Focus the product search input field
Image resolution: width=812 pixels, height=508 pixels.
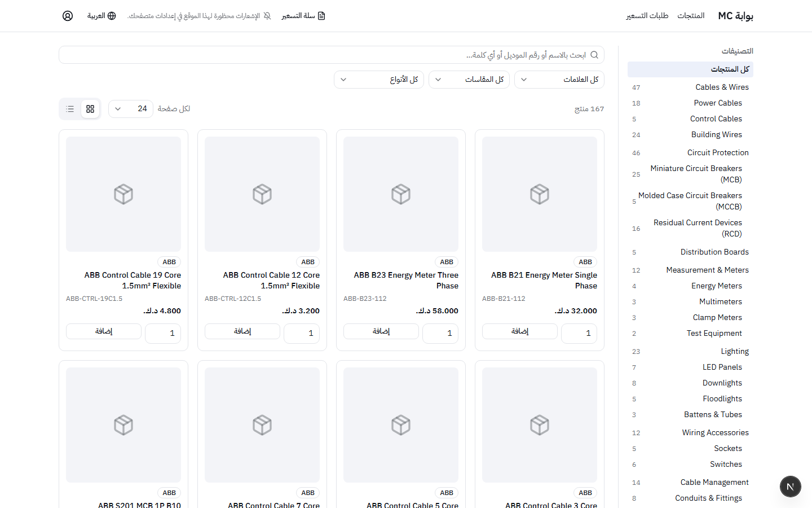pos(332,55)
